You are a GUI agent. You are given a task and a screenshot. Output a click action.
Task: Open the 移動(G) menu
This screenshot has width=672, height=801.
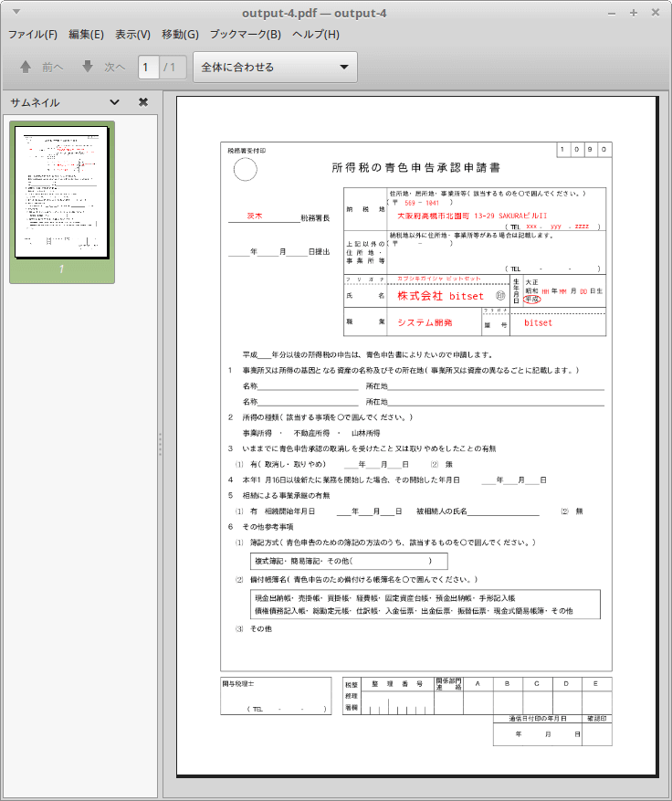coord(180,34)
